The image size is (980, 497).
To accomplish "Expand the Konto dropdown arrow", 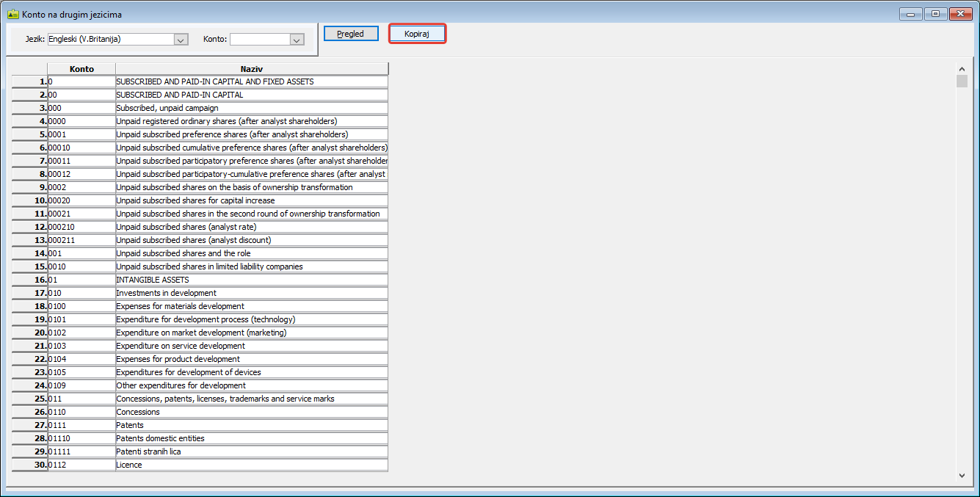I will tap(297, 40).
